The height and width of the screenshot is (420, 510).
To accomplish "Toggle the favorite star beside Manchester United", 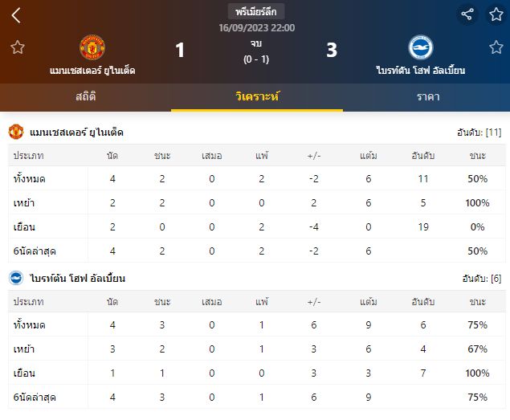I will 18,47.
